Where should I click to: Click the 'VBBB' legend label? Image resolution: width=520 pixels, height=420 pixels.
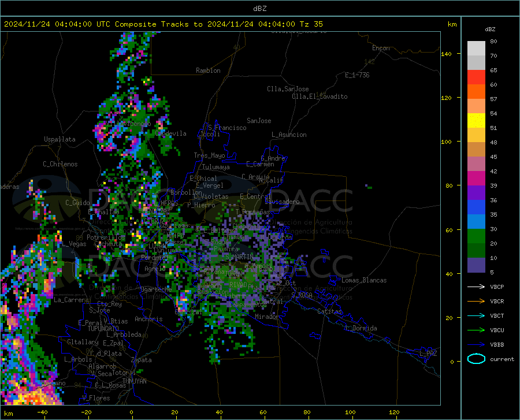click(497, 344)
